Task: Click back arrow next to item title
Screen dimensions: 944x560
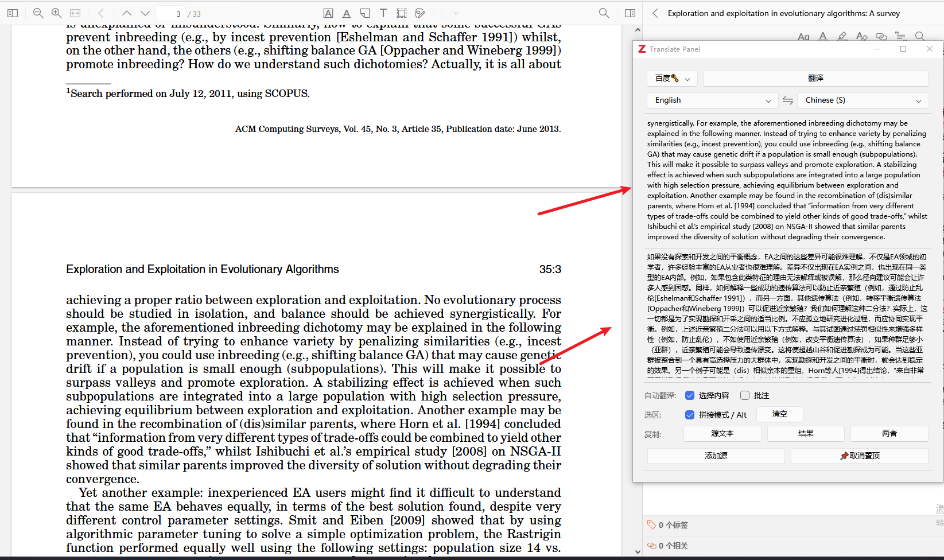Action: pos(655,13)
